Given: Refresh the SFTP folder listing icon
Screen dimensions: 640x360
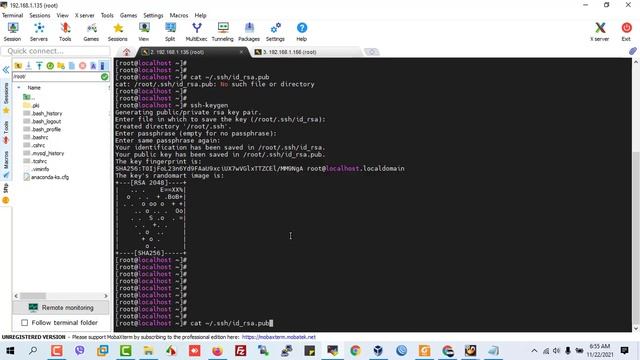Looking at the screenshot, I should 50,66.
